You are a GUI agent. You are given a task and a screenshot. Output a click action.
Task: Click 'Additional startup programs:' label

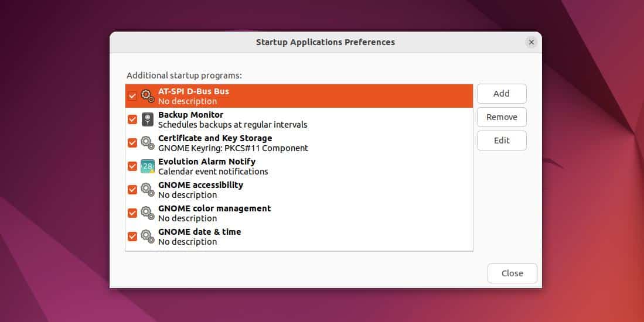[x=184, y=76]
